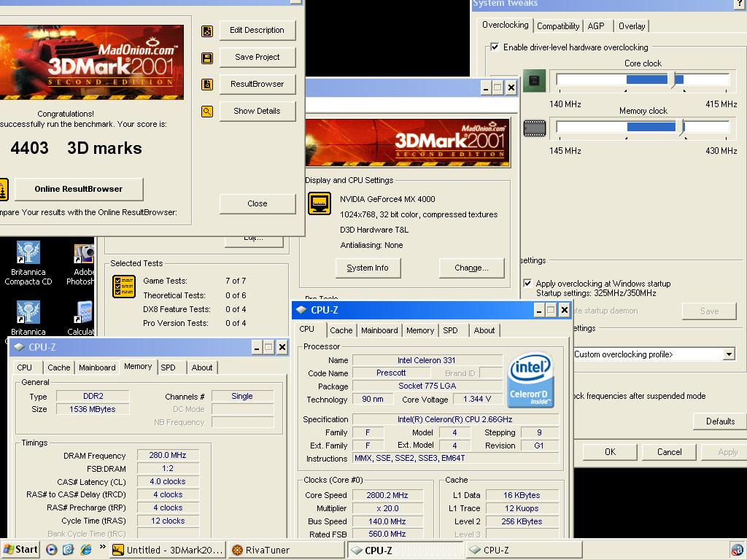Screen dimensions: 747x560
Task: Open the Custom overclocking profile dropdown
Action: [x=729, y=354]
